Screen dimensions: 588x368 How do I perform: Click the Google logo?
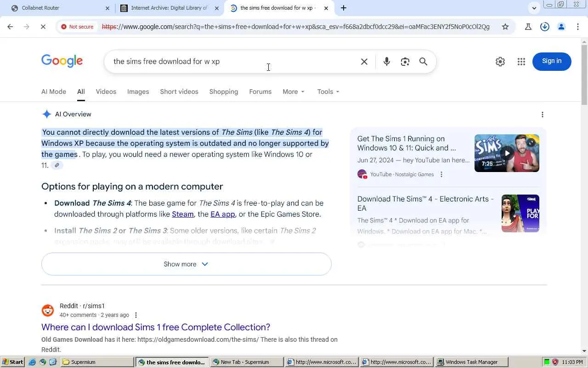(x=62, y=61)
